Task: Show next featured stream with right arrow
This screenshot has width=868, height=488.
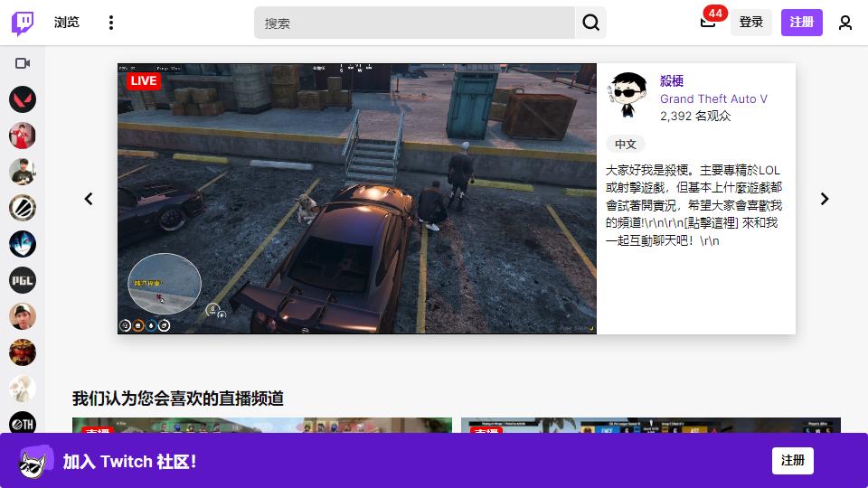Action: (x=825, y=199)
